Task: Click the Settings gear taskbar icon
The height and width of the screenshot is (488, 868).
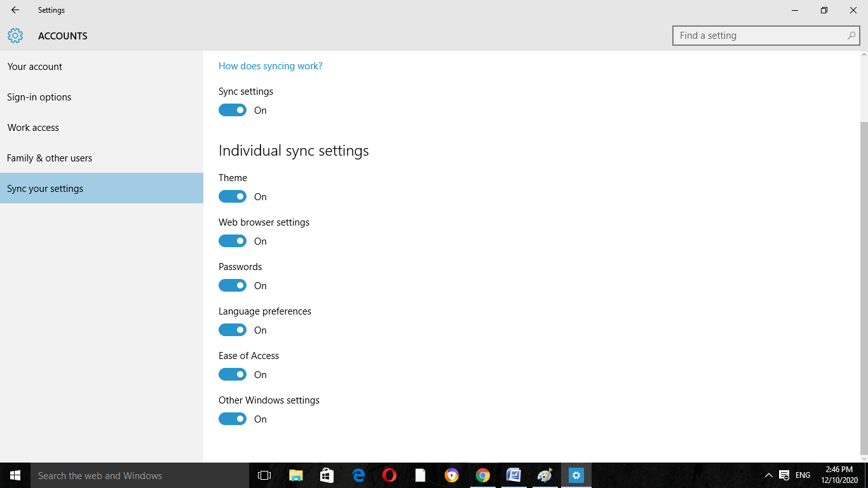Action: (x=576, y=475)
